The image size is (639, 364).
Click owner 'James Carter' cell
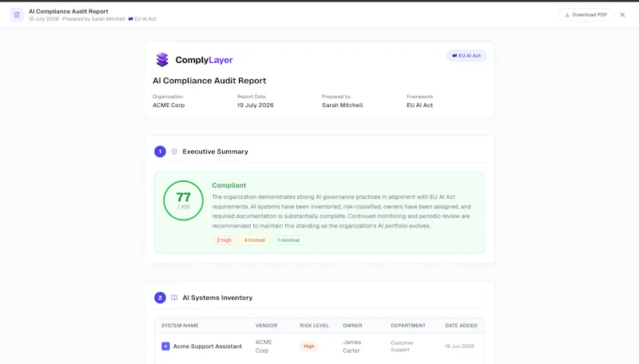coord(351,346)
